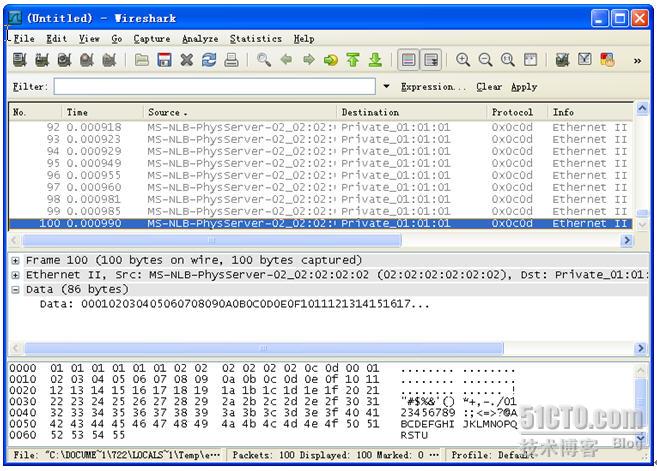Sort packets by Time column header
Viewport: 657px width, 471px height.
tap(103, 112)
